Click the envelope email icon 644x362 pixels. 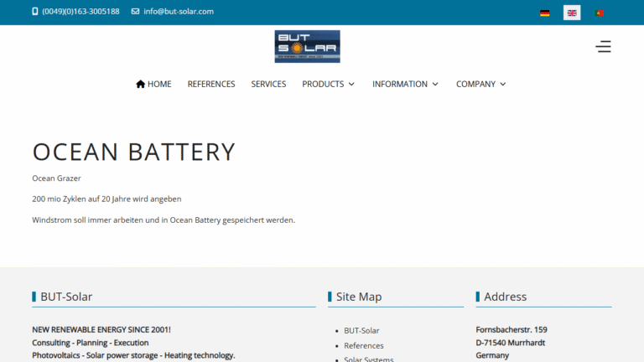135,12
